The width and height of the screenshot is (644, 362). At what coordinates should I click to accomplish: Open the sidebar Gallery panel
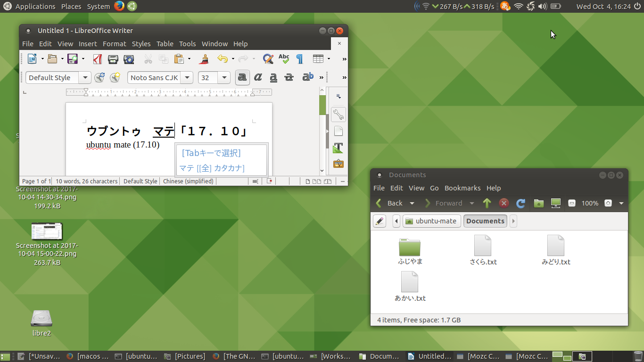tap(338, 164)
